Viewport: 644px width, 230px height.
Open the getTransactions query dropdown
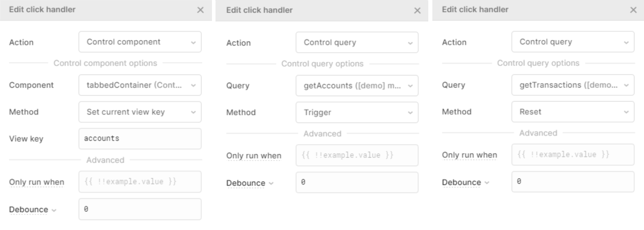pyautogui.click(x=572, y=85)
